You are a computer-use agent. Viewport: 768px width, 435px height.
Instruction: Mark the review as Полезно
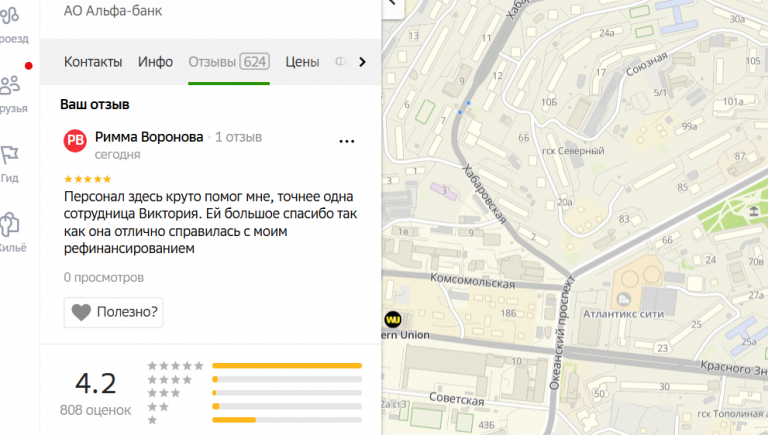(x=114, y=312)
